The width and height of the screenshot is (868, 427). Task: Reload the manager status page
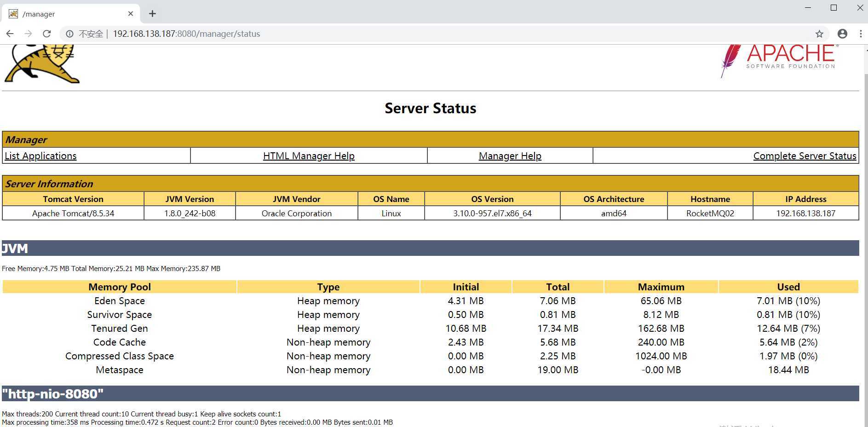tap(46, 34)
